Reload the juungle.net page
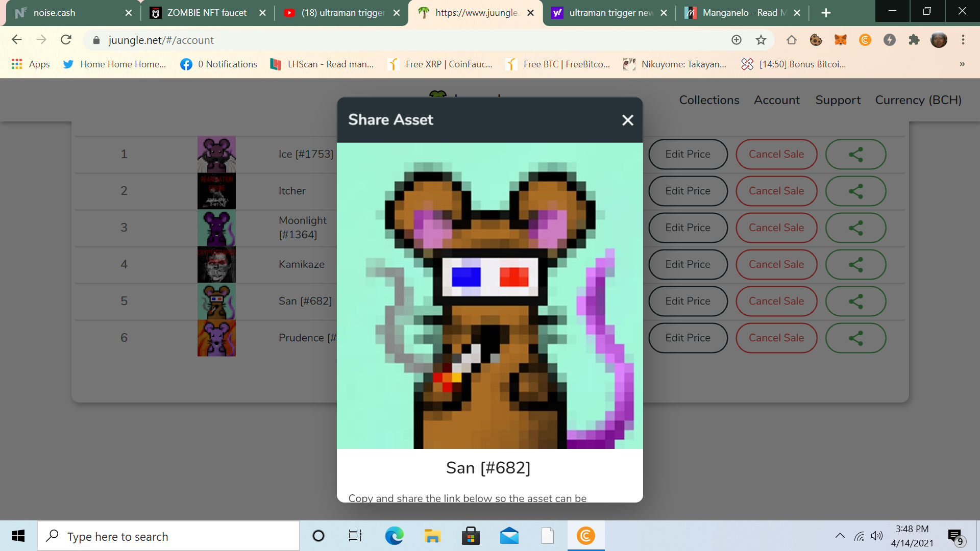The width and height of the screenshot is (980, 551). point(66,40)
